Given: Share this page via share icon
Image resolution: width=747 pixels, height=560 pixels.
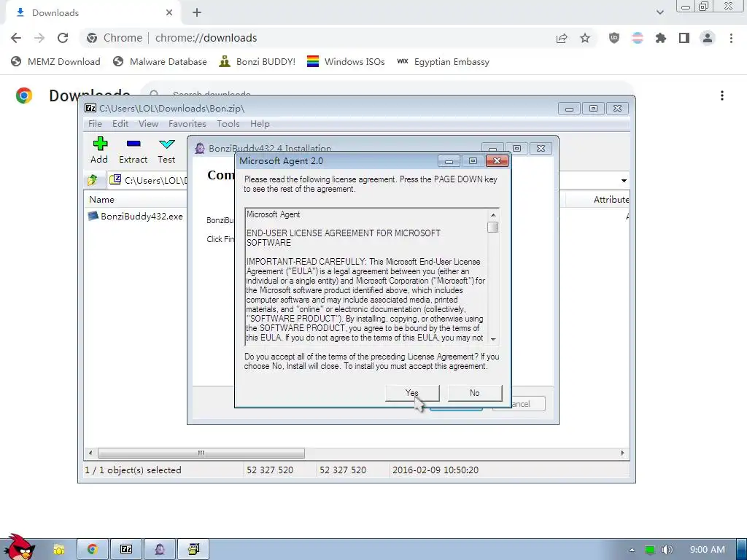Looking at the screenshot, I should [562, 38].
